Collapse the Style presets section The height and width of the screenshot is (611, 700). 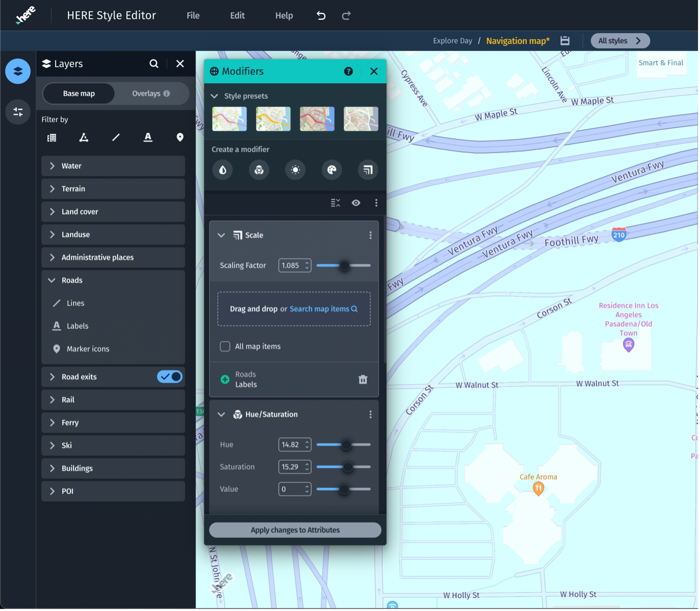(x=214, y=96)
